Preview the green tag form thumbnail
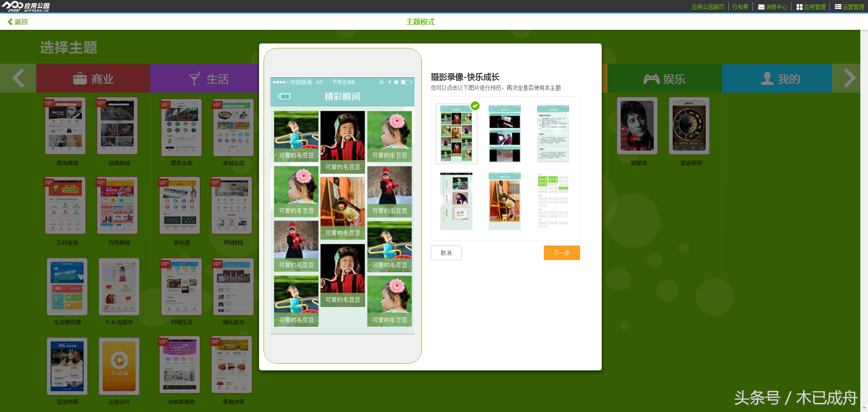The width and height of the screenshot is (868, 412). 553,201
